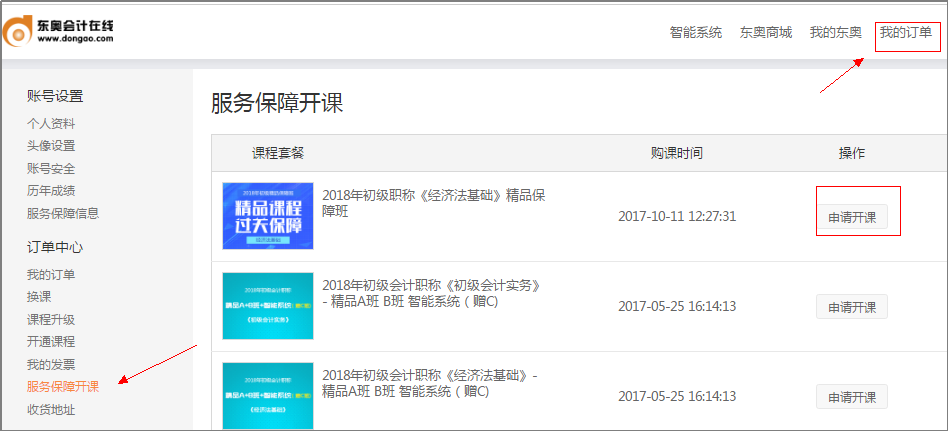This screenshot has width=948, height=431.
Task: Click 申请开课 for 经济法基础 精品保障班
Action: coord(851,217)
